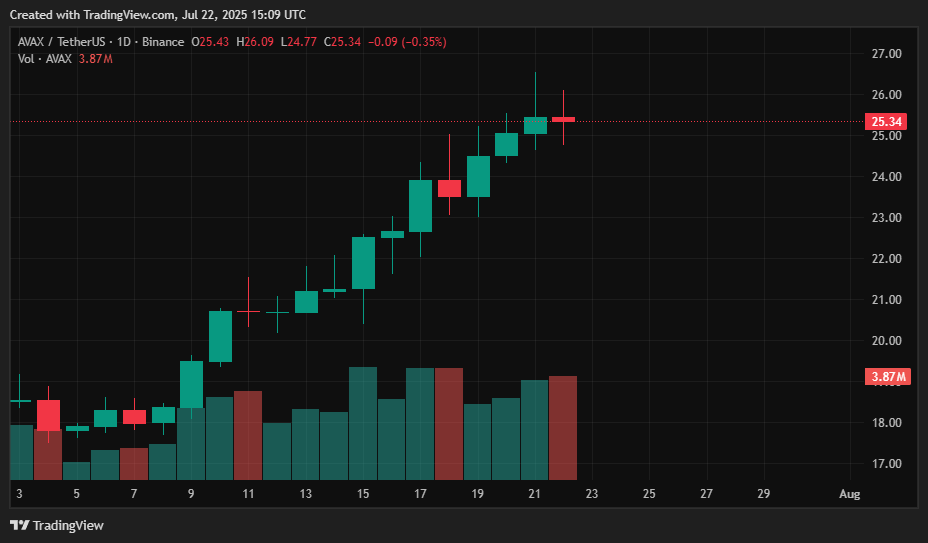Click the 15 date label on time axis
Image resolution: width=928 pixels, height=543 pixels.
[363, 494]
